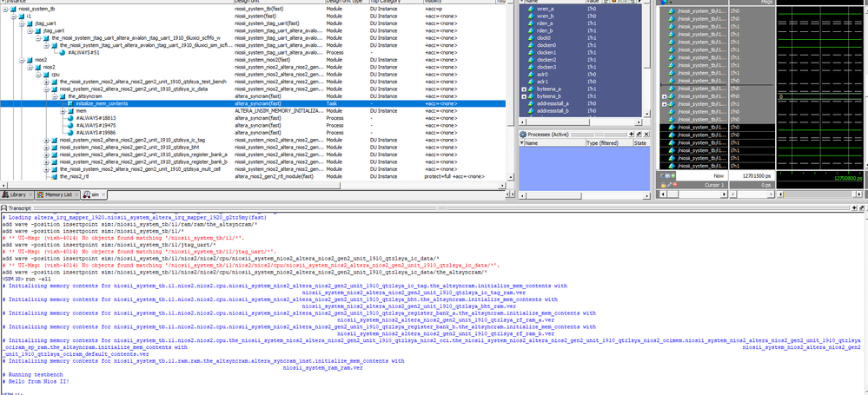Expand the byteena_a signal bus

pos(523,89)
